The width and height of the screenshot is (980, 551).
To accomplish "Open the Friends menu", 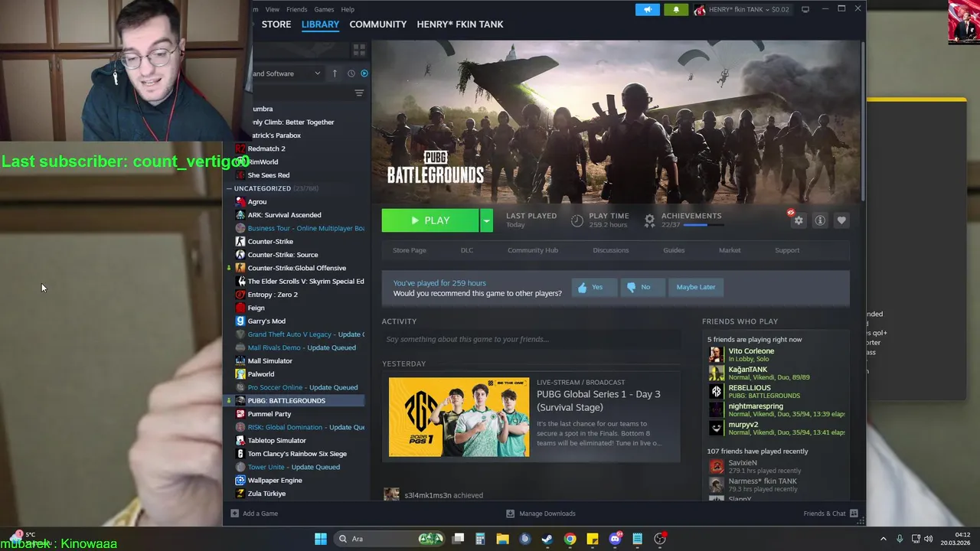I will click(x=296, y=9).
